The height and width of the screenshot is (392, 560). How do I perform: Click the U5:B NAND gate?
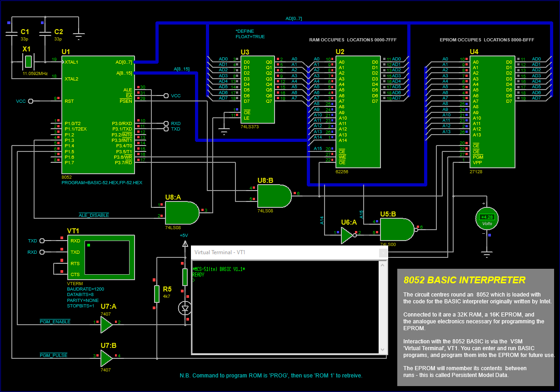[396, 230]
